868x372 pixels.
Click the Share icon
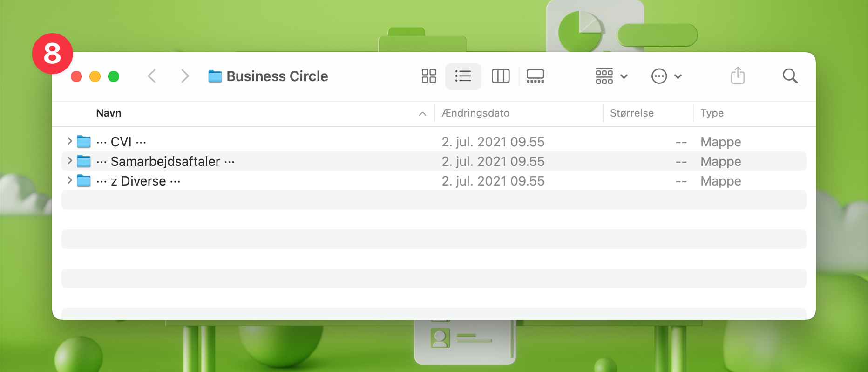pos(738,76)
